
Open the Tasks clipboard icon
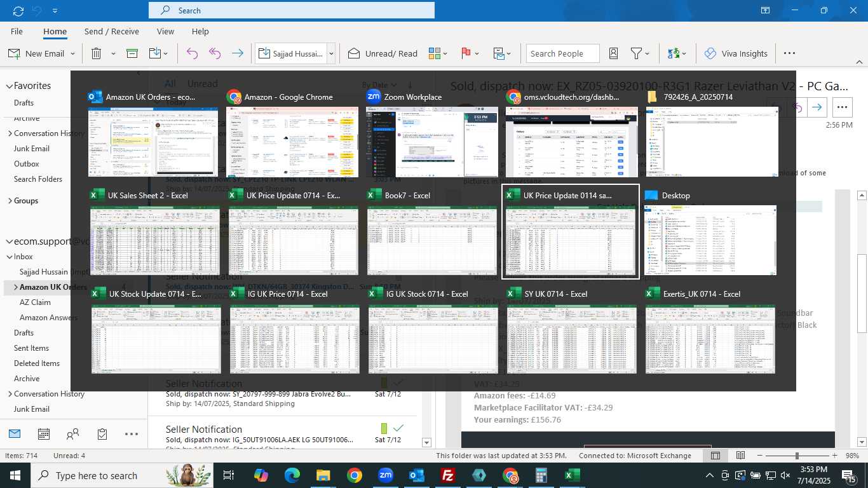102,434
